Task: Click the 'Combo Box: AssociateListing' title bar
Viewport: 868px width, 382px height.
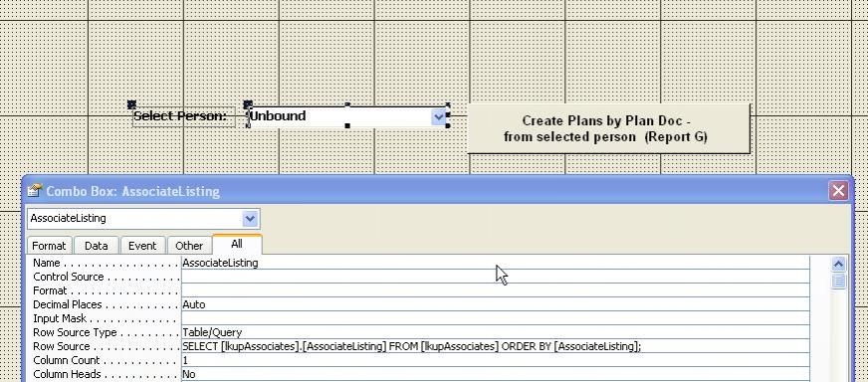Action: click(437, 191)
